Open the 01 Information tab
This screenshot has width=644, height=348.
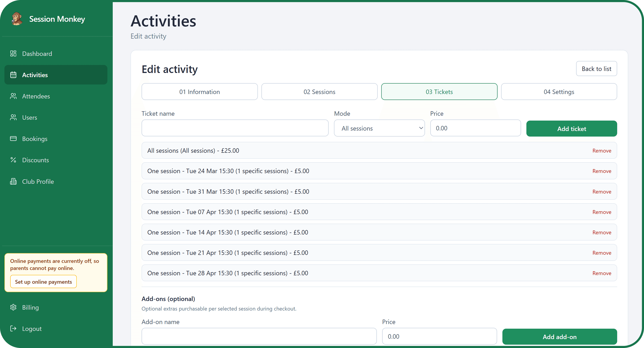point(199,92)
